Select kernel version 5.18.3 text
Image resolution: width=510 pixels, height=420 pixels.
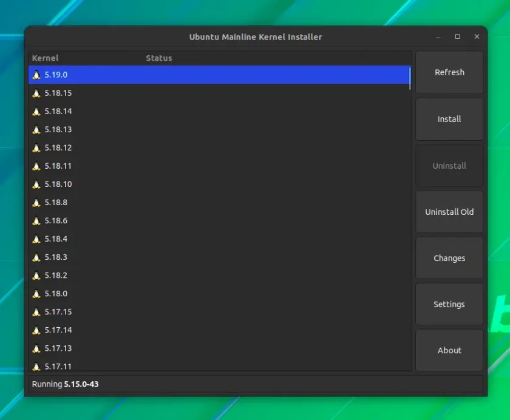56,257
